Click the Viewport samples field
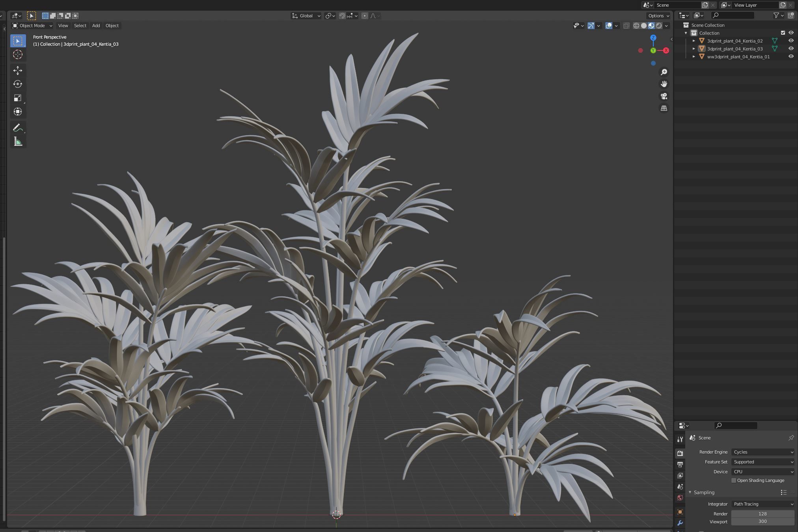798x532 pixels. coord(762,521)
